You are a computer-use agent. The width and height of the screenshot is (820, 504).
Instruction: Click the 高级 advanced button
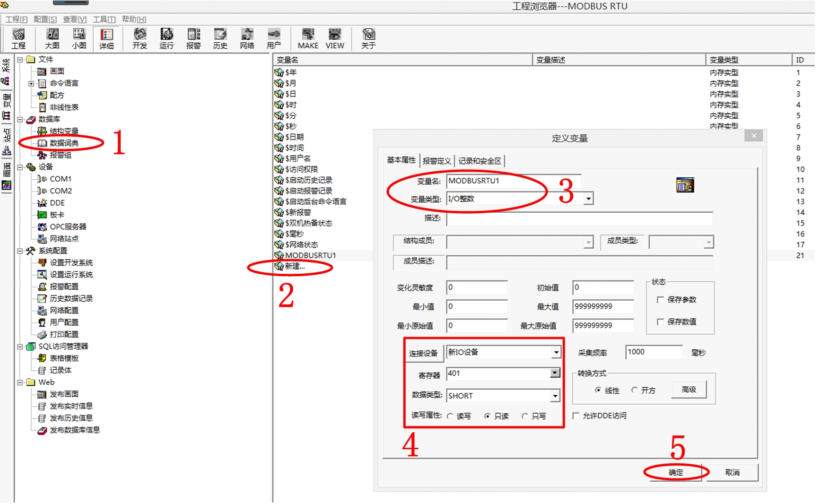tap(689, 390)
